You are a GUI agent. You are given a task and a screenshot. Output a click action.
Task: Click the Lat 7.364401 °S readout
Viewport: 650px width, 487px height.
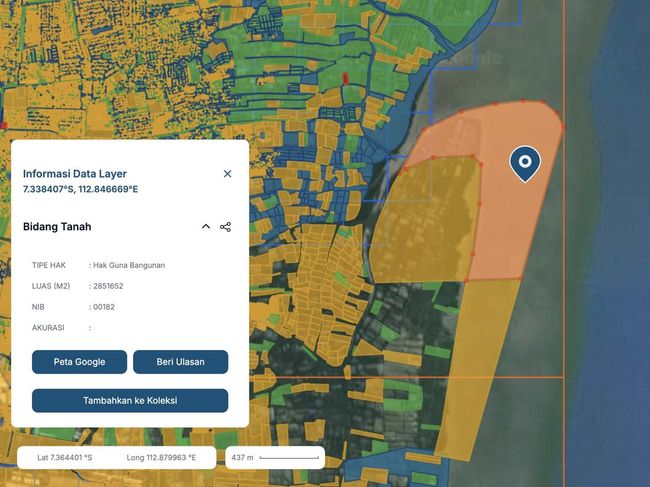point(64,457)
